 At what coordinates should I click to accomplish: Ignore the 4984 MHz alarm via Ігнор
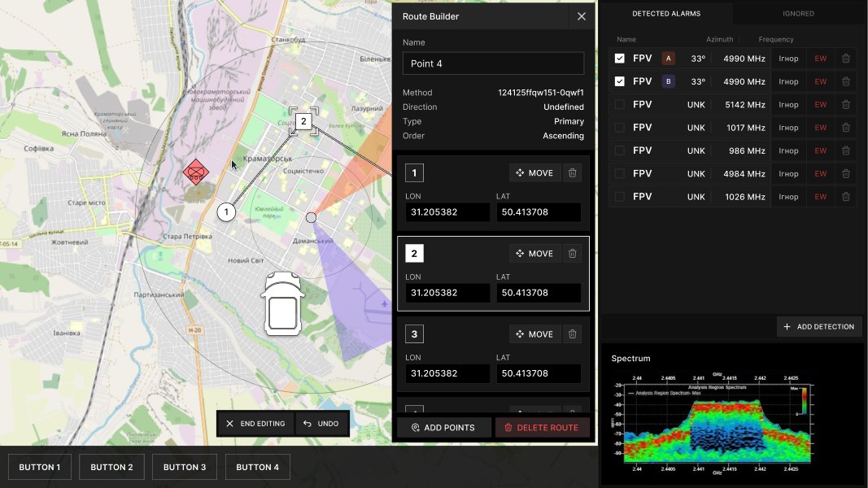click(788, 173)
